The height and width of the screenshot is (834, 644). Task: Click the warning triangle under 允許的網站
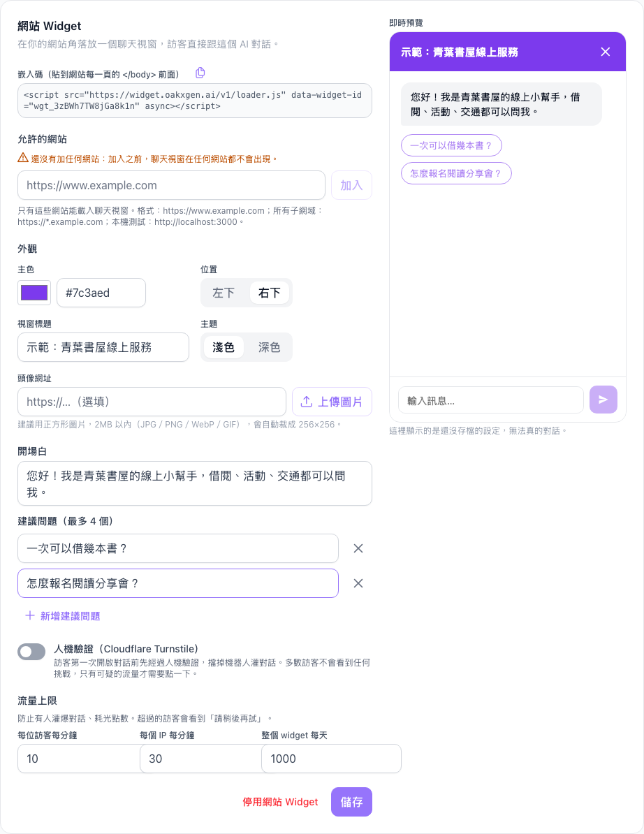(x=23, y=158)
